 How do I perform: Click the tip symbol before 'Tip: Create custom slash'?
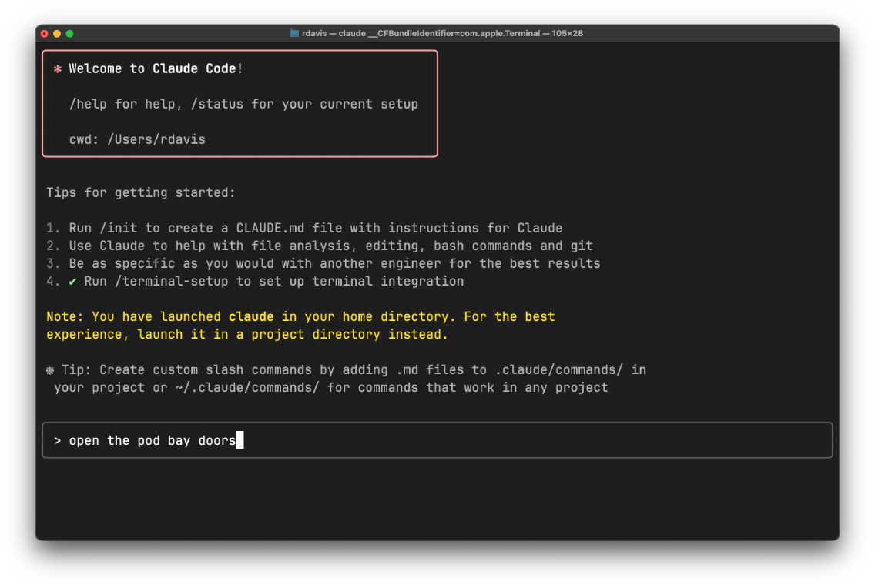click(50, 370)
